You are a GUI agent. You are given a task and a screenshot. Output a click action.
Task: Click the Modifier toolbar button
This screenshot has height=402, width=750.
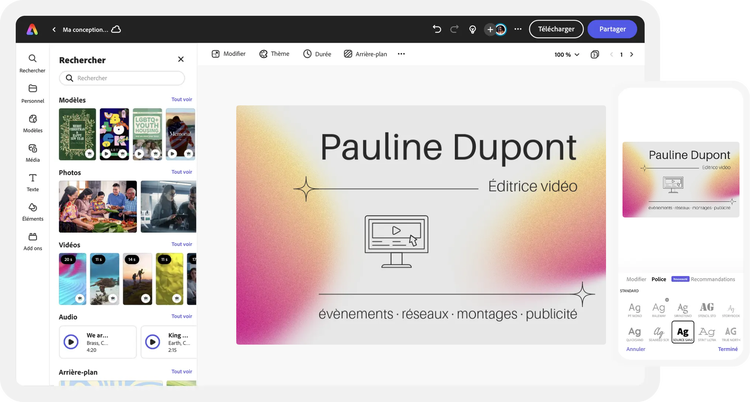(229, 54)
